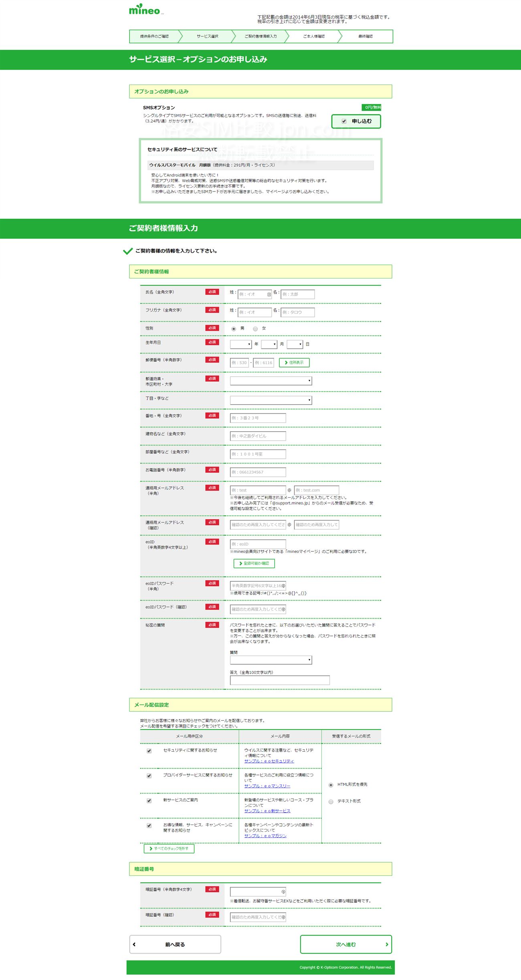Click the email confirmation local-part field
Screen dimensions: 521x980
258,524
